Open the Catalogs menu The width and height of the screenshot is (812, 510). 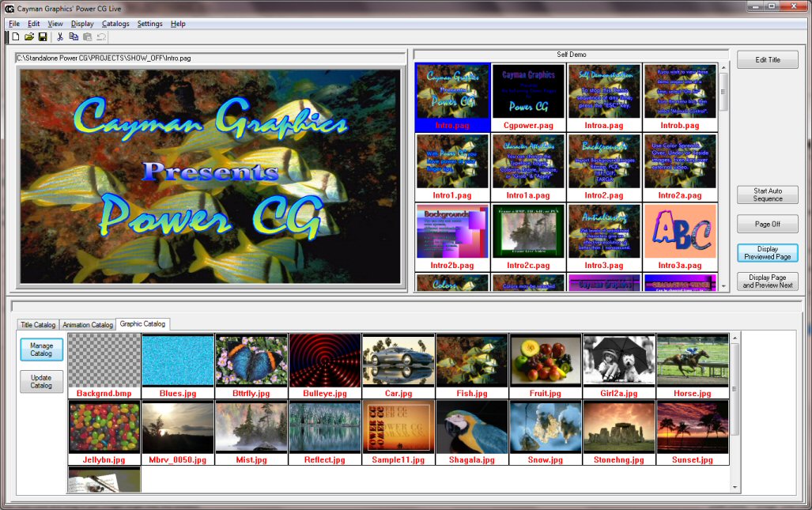pyautogui.click(x=115, y=24)
